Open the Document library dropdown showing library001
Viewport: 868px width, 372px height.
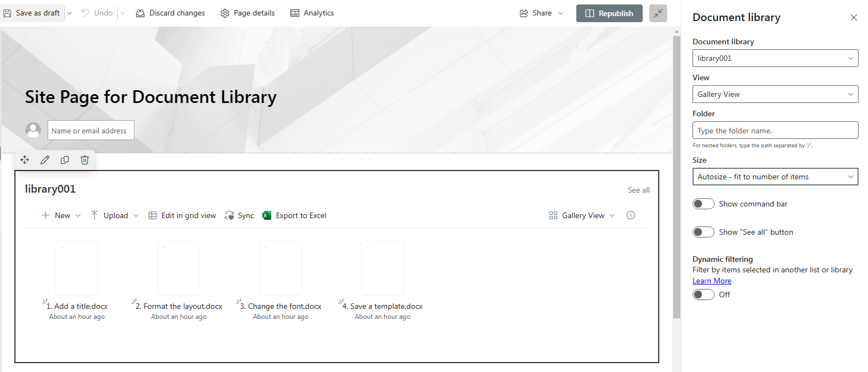click(x=775, y=58)
